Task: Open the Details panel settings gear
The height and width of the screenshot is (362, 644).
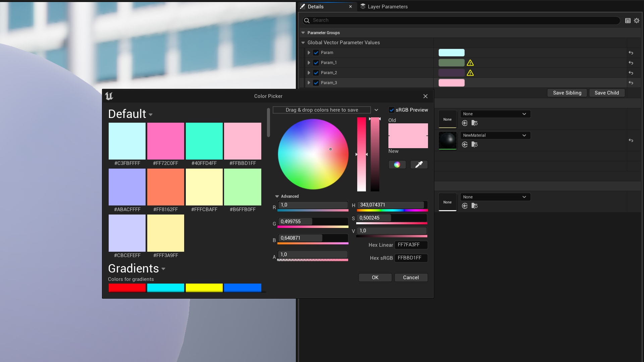Action: click(x=637, y=20)
